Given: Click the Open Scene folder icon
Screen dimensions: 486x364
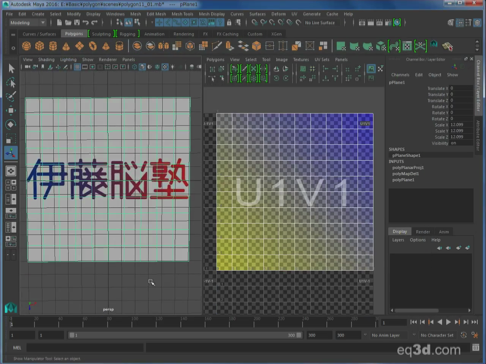Looking at the screenshot, I should point(68,23).
